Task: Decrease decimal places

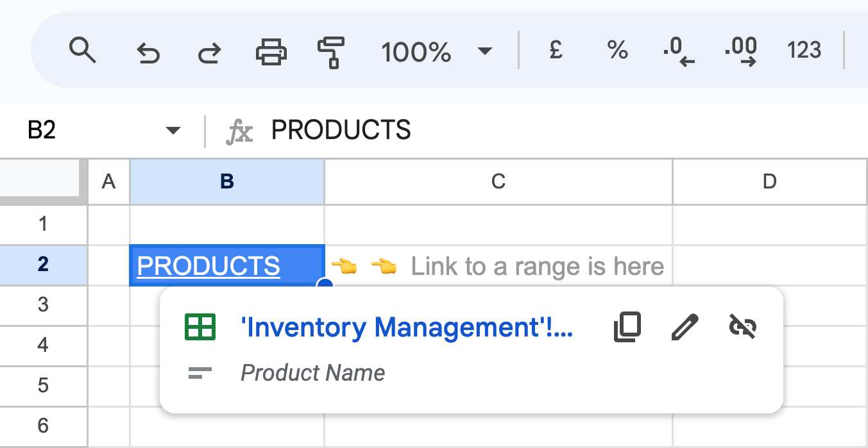Action: click(x=679, y=52)
